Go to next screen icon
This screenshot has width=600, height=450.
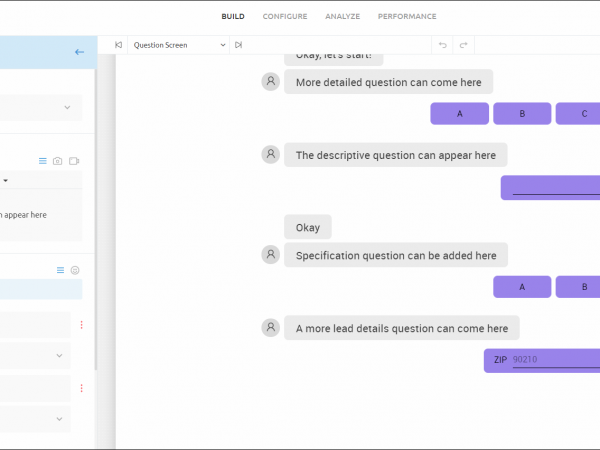pos(237,45)
